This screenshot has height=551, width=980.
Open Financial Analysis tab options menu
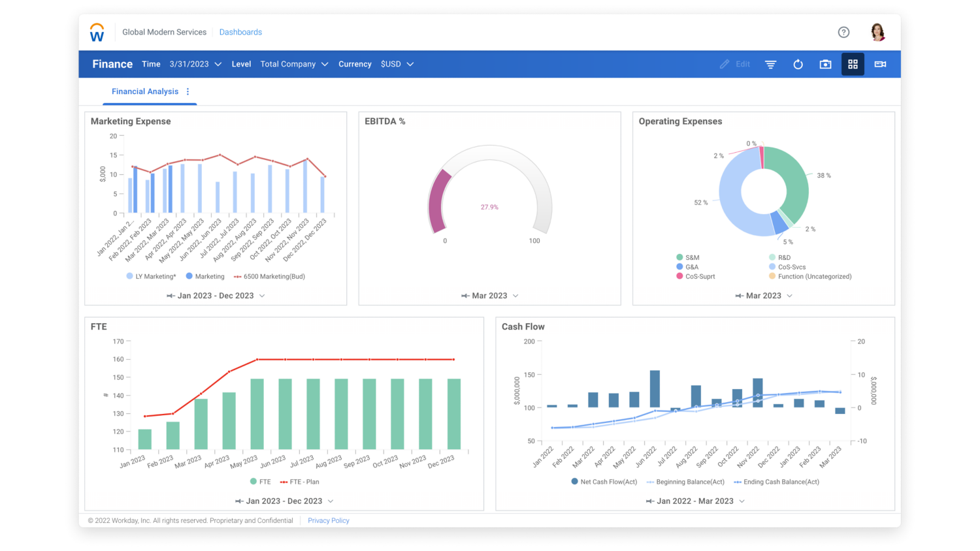[x=188, y=92]
